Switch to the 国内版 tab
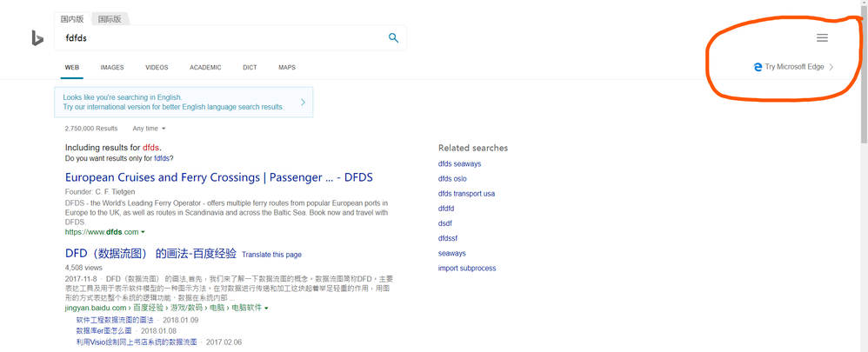This screenshot has width=868, height=352. [72, 19]
